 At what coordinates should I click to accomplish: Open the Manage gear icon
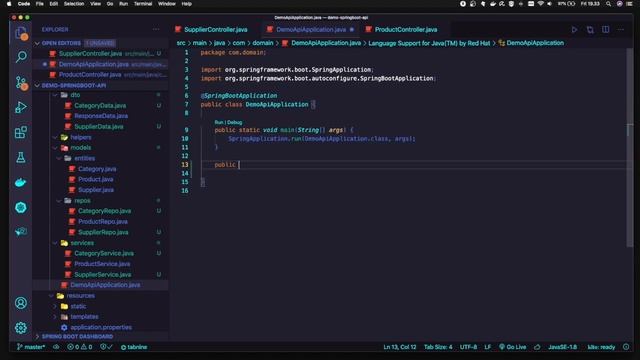(21, 328)
